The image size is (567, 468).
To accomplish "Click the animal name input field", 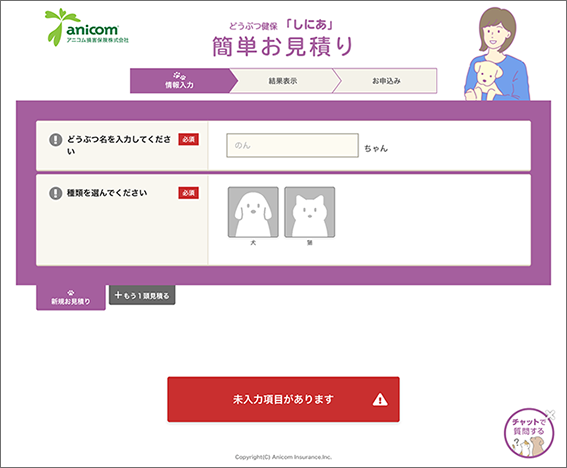I will click(293, 145).
